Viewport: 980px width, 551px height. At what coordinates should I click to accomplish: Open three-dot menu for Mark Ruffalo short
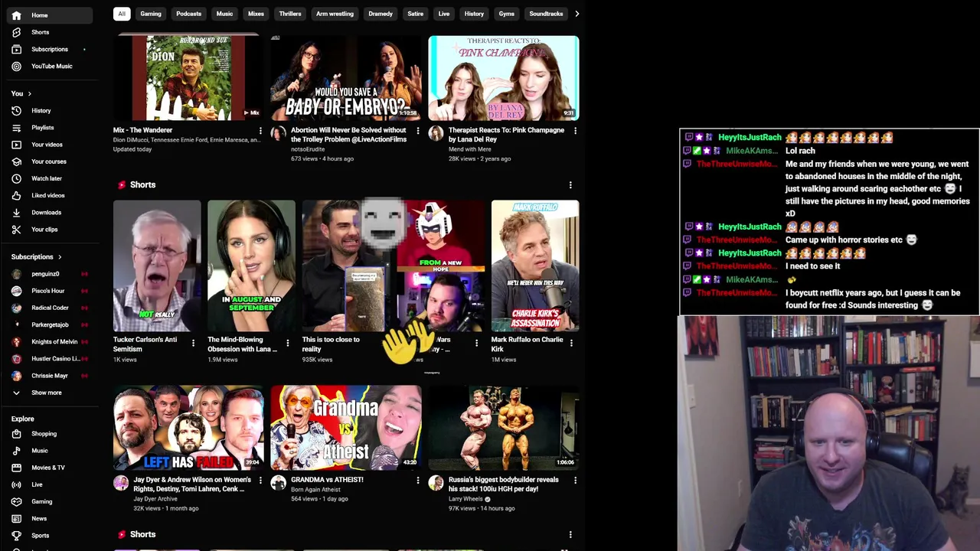tap(571, 343)
